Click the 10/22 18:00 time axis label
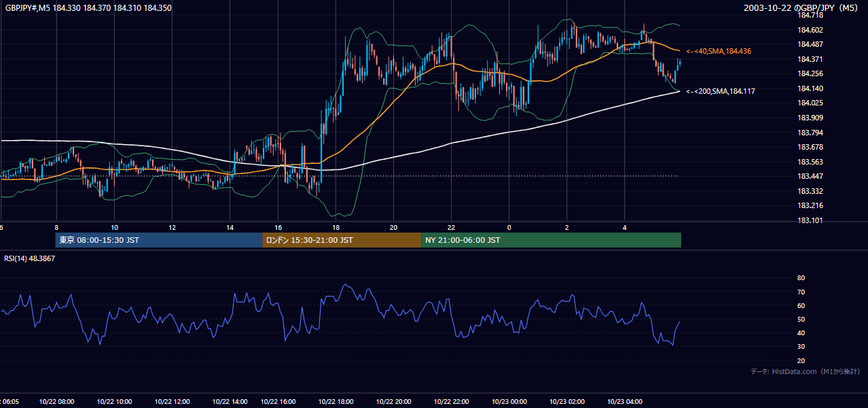Viewport: 868px width, 408px height. 336,402
